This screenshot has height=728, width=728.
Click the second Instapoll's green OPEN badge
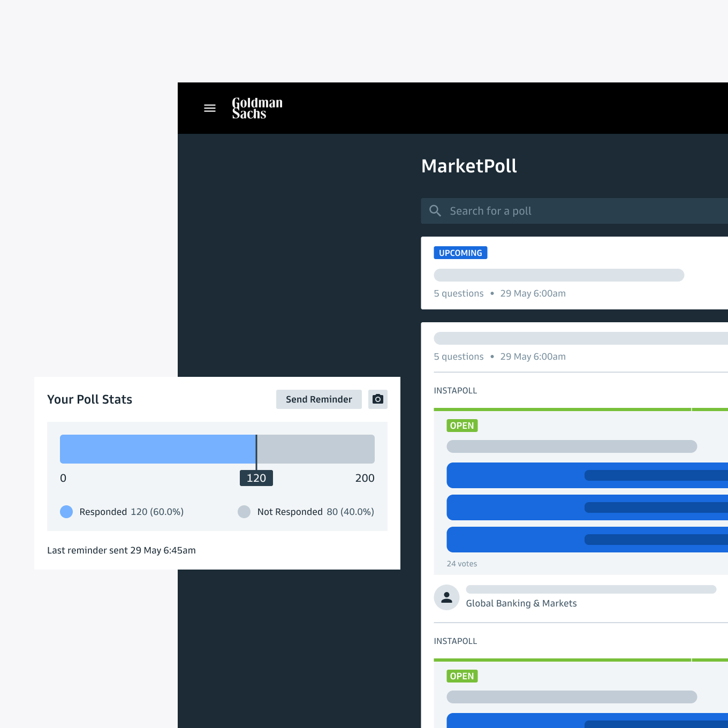click(462, 676)
